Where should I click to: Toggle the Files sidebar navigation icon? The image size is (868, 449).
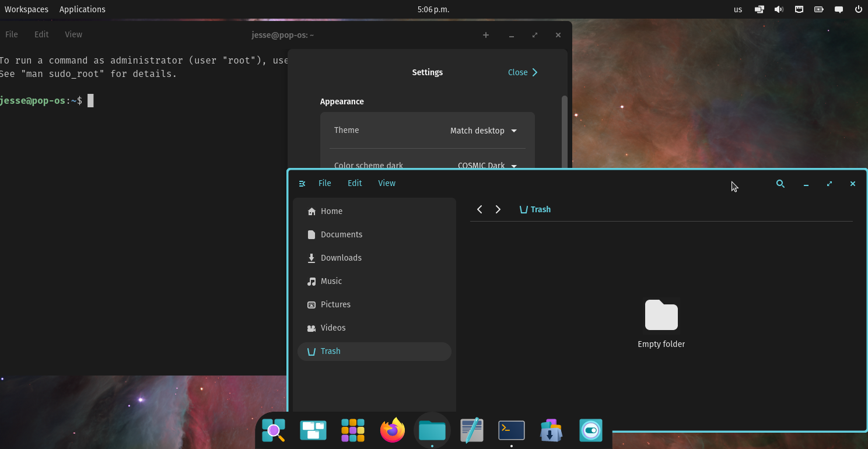(302, 184)
